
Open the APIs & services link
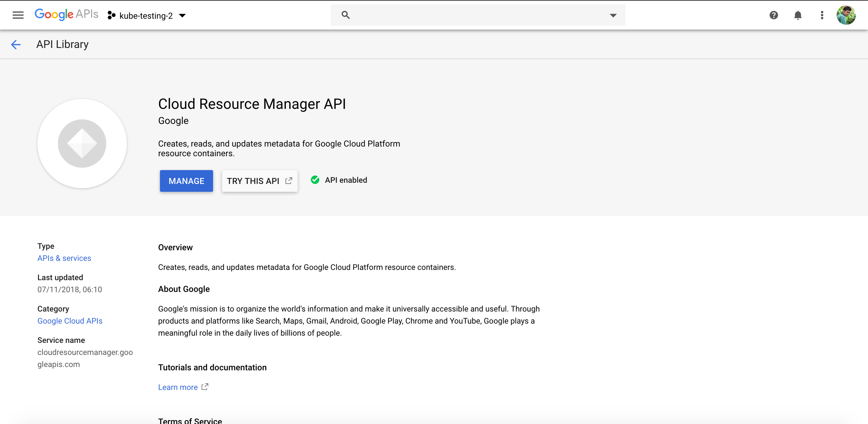tap(64, 258)
